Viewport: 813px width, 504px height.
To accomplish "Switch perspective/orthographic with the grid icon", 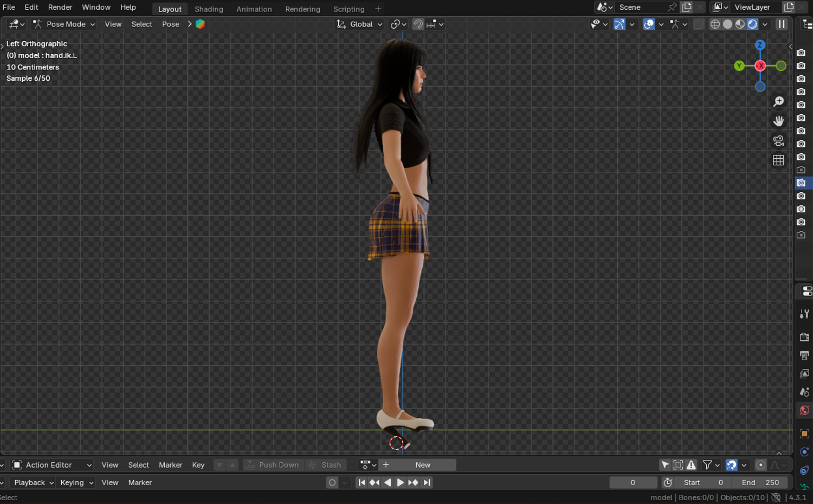I will pyautogui.click(x=779, y=160).
